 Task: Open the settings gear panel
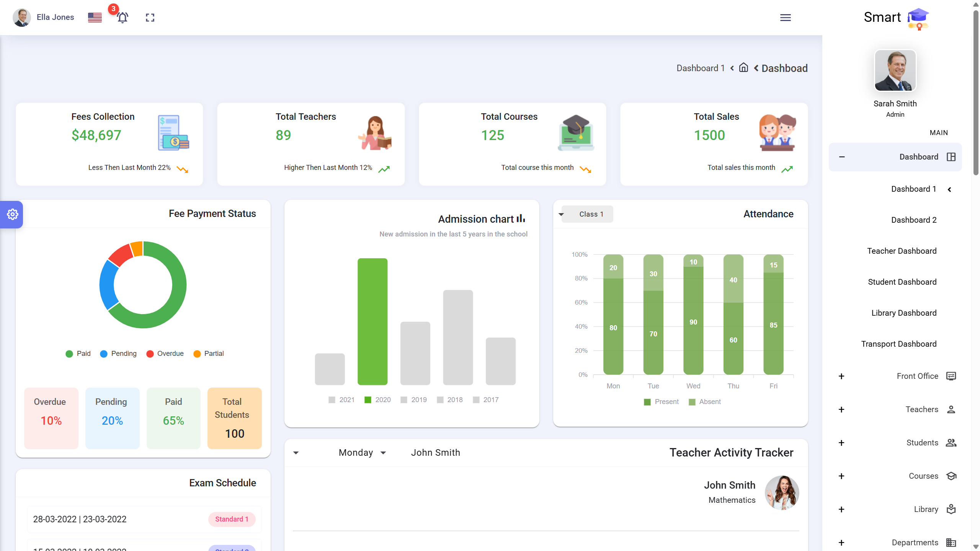[x=12, y=214]
